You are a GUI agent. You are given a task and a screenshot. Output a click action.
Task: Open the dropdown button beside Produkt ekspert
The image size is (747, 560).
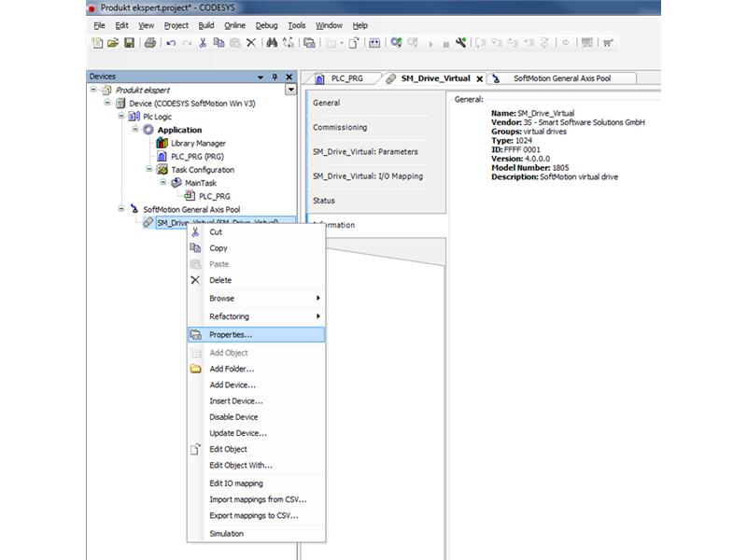click(x=290, y=90)
